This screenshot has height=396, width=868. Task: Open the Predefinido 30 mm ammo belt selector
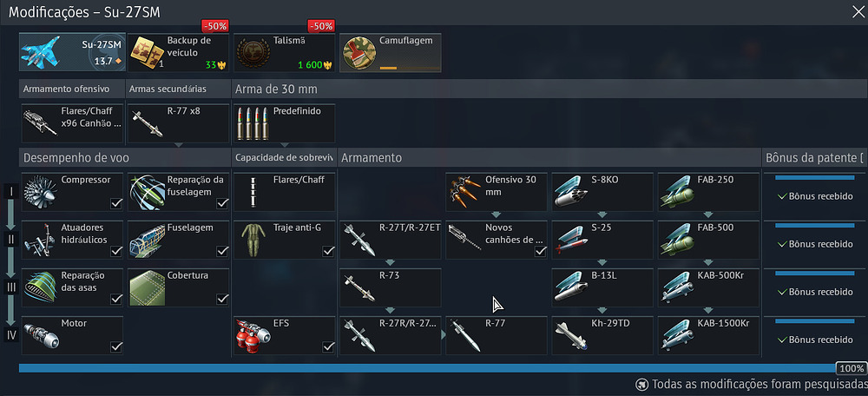point(285,123)
